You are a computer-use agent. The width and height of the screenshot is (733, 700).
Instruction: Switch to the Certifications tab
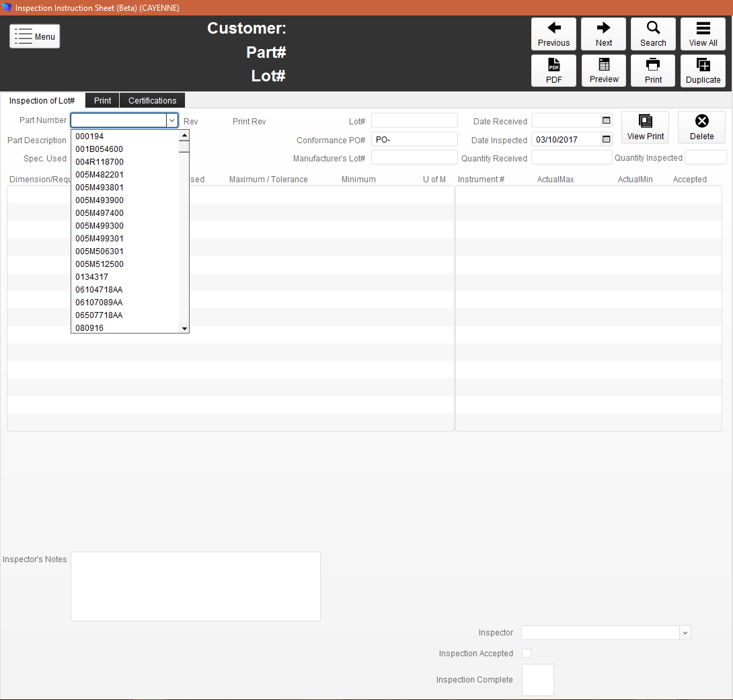pyautogui.click(x=153, y=100)
